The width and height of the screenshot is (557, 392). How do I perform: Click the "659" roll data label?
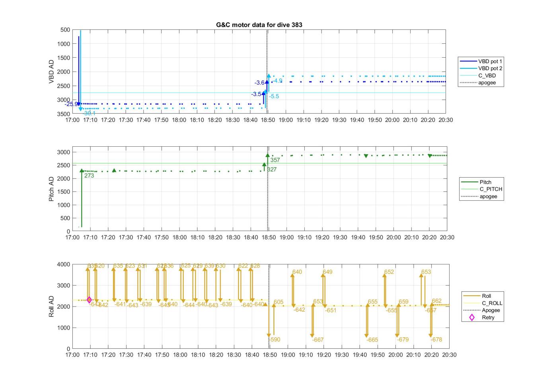(403, 302)
